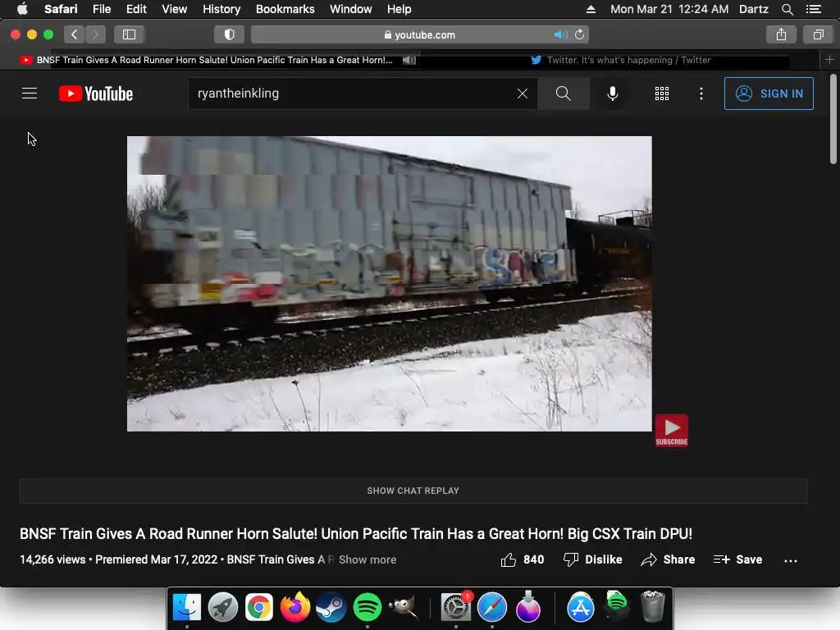Image resolution: width=840 pixels, height=630 pixels.
Task: Click the youtube.com address bar
Action: [x=420, y=34]
